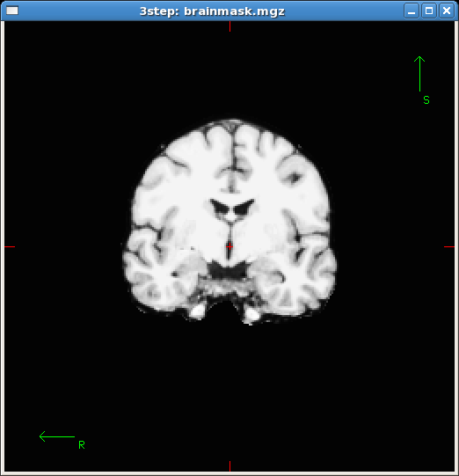The height and width of the screenshot is (476, 459).
Task: Click the red tick mark at bottom edge
Action: click(230, 466)
